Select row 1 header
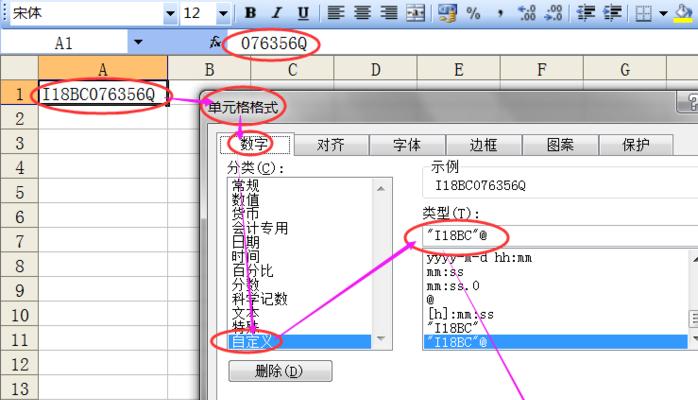Screen dimensions: 698x400 point(19,94)
